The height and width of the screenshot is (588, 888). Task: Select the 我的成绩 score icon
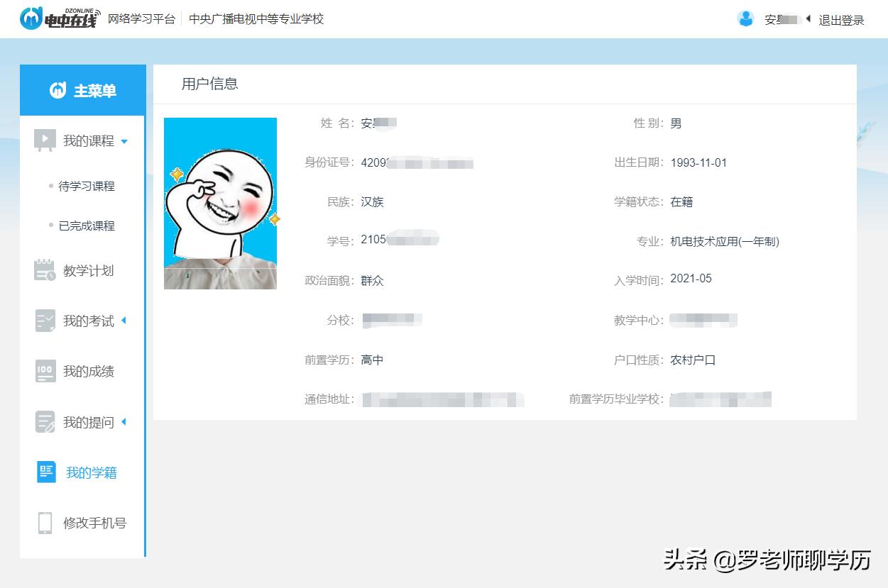point(44,371)
